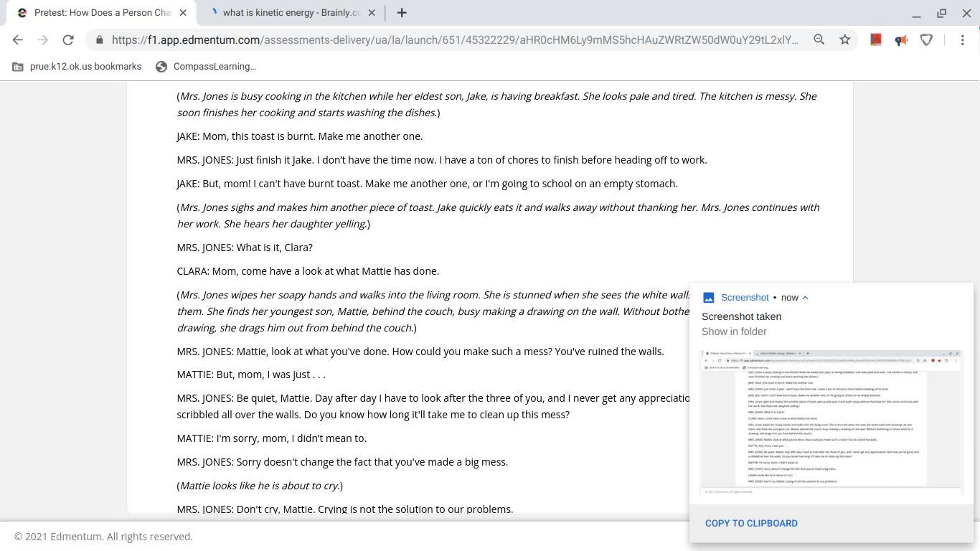Go back using the browser back arrow
This screenshot has width=980, height=551.
[x=18, y=40]
